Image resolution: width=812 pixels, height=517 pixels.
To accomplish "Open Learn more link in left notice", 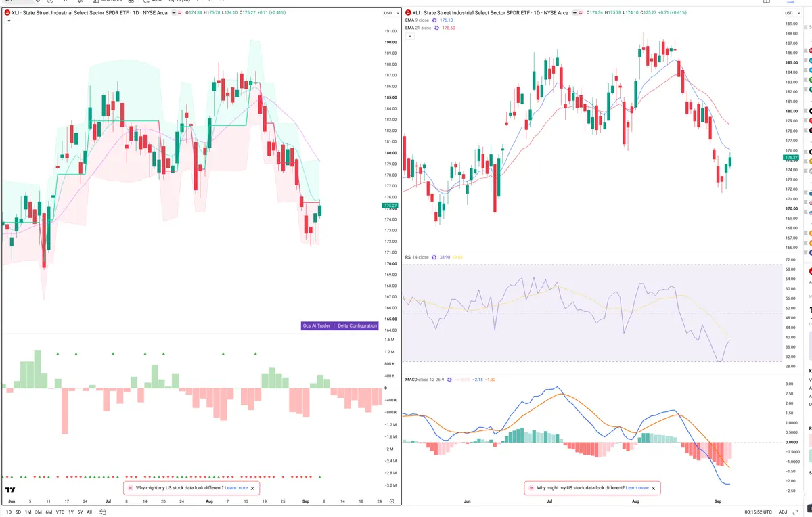I will point(236,487).
